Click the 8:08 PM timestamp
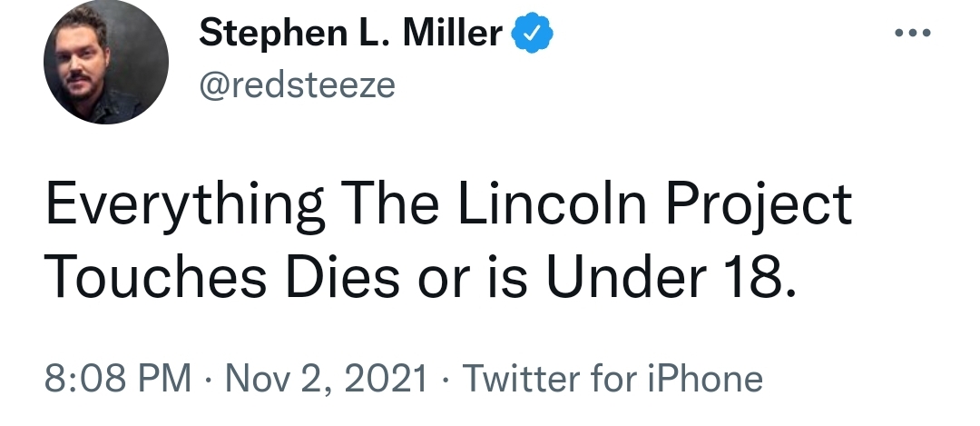Image resolution: width=980 pixels, height=426 pixels. coord(117,379)
